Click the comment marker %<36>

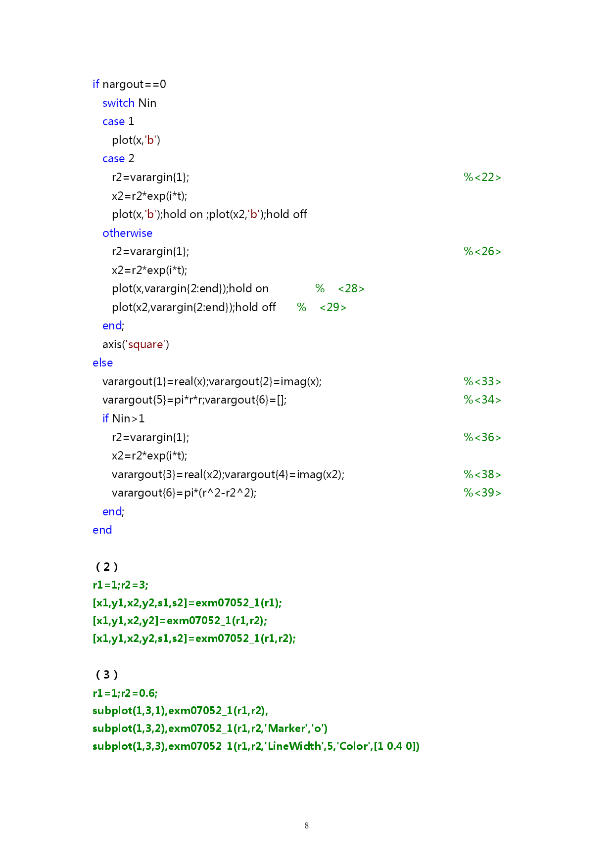[482, 438]
